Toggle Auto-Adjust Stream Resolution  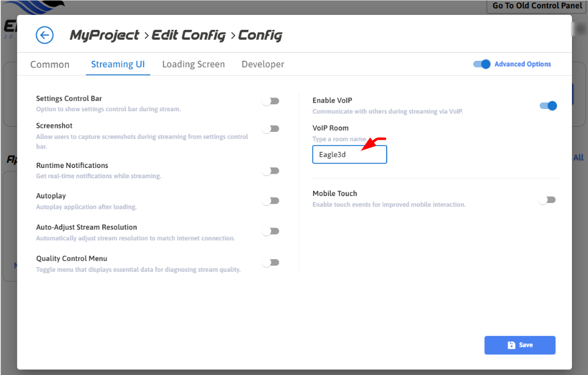pyautogui.click(x=270, y=232)
